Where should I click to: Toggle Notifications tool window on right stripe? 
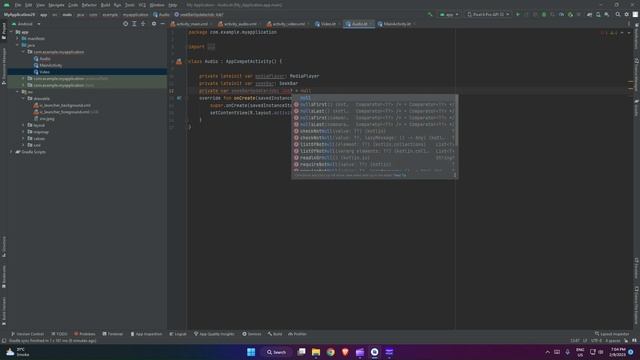click(x=636, y=37)
